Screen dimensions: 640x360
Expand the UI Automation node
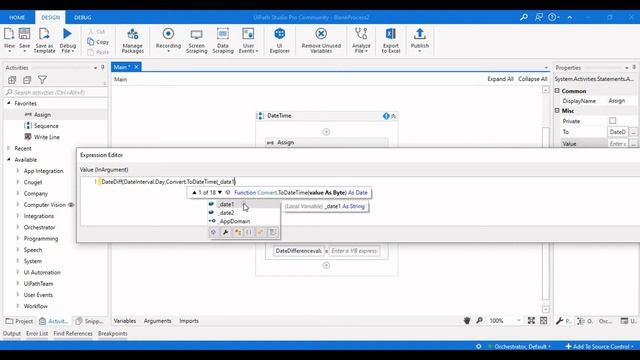(x=18, y=272)
